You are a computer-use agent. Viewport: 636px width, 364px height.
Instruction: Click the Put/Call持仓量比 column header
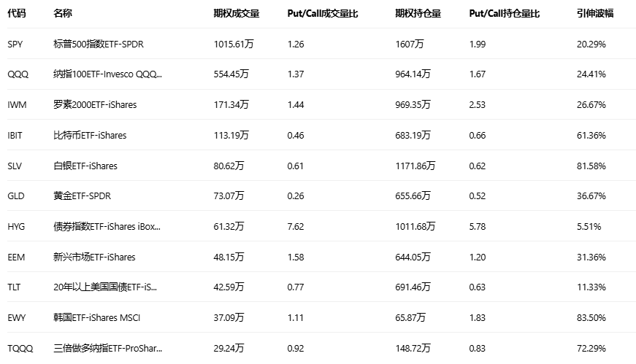click(504, 13)
